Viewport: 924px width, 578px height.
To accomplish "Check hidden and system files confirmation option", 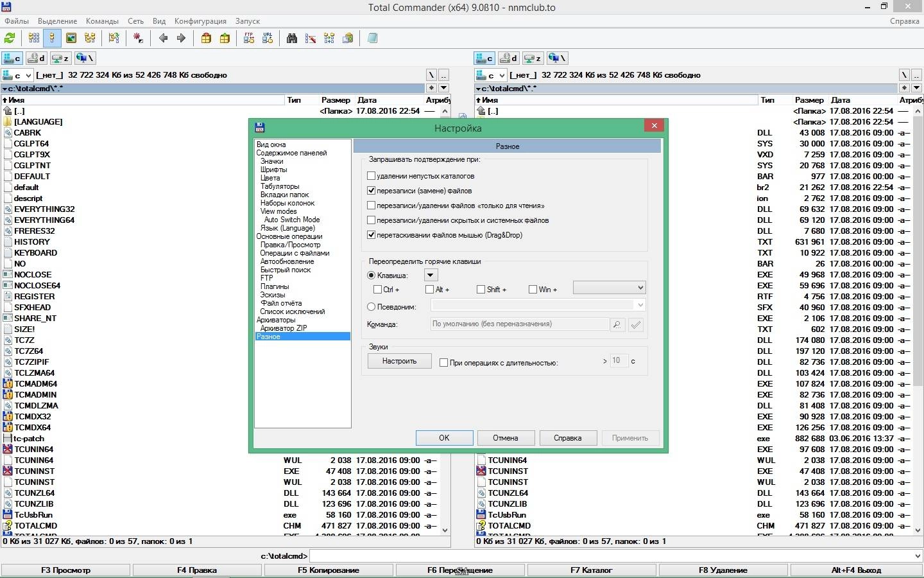I will coord(371,220).
